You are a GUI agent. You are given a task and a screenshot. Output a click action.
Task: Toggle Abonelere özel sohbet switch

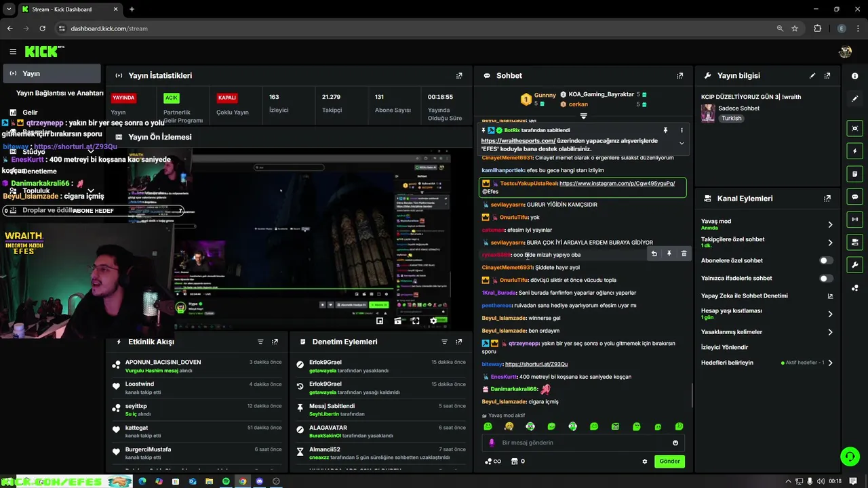click(x=826, y=260)
